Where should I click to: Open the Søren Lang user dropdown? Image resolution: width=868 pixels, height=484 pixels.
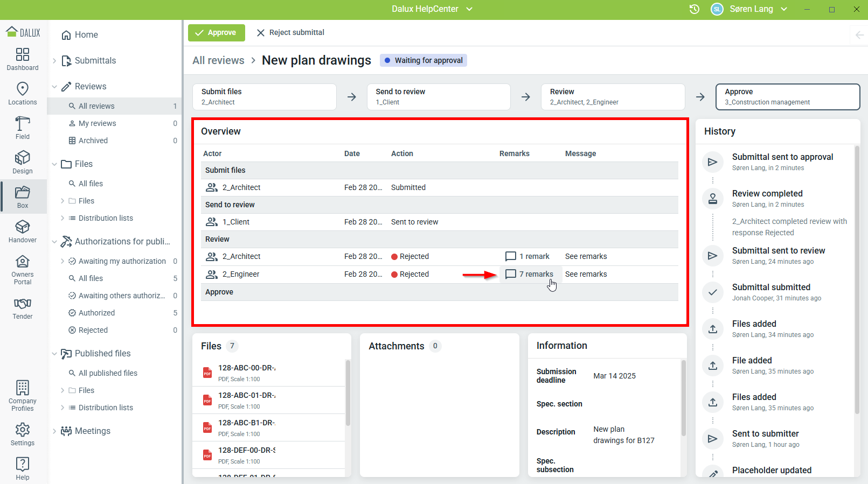point(751,9)
